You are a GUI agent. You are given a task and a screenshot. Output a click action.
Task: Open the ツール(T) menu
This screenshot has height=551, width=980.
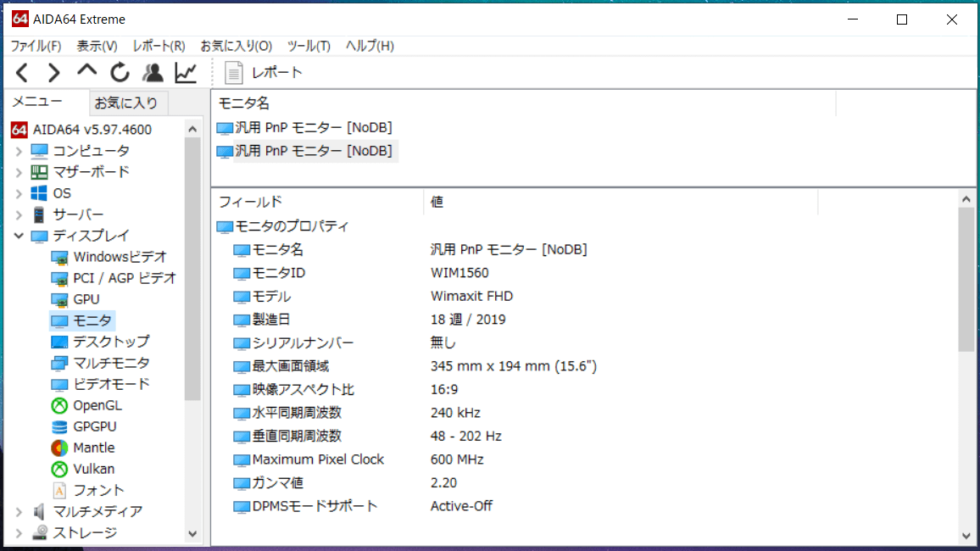(309, 46)
